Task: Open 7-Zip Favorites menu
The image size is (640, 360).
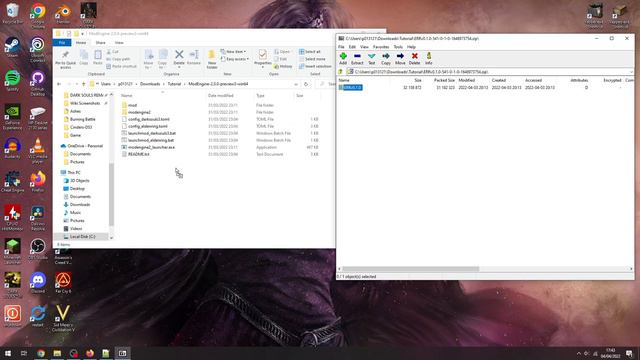Action: click(381, 47)
